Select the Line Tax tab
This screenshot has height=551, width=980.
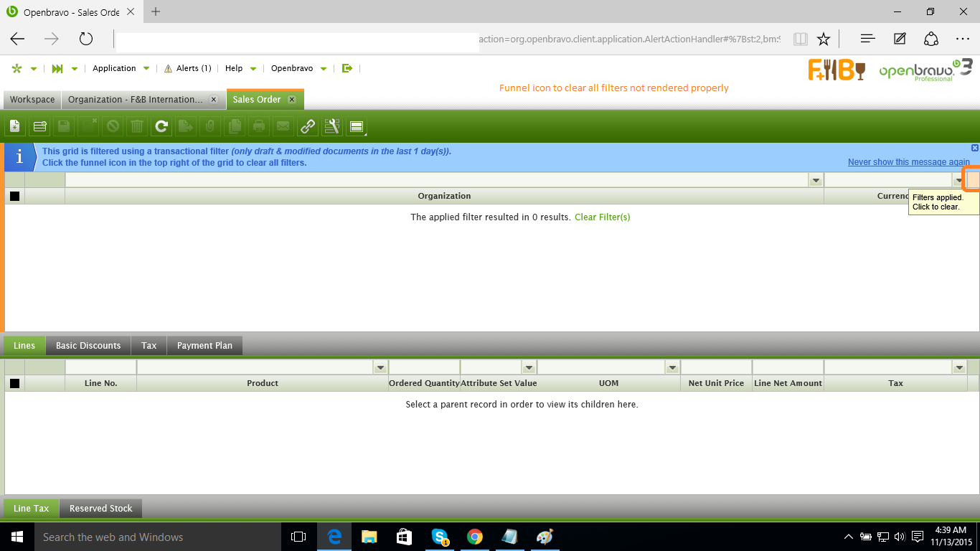coord(32,509)
